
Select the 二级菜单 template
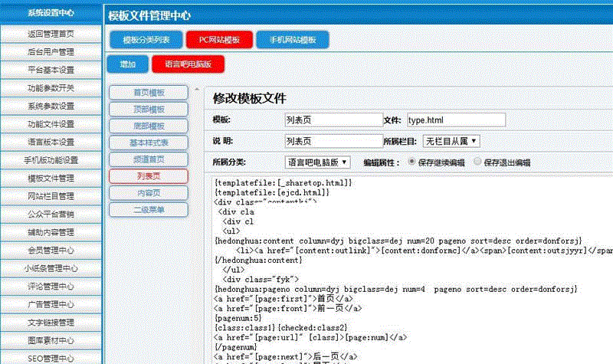click(149, 209)
